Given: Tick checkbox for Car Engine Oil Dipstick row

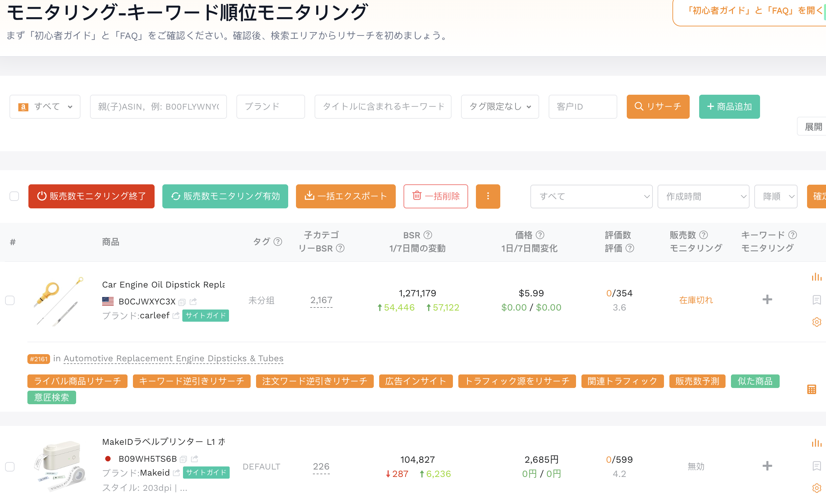Looking at the screenshot, I should point(10,300).
